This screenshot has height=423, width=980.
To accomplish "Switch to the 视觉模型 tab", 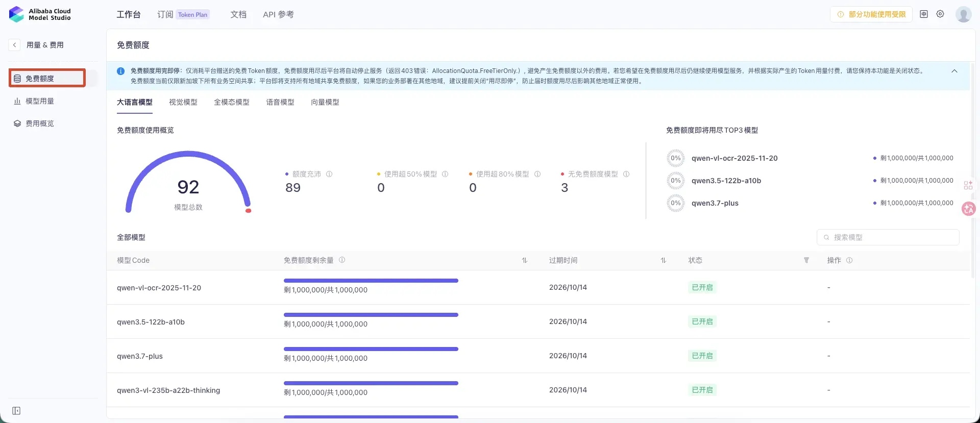I will 183,102.
